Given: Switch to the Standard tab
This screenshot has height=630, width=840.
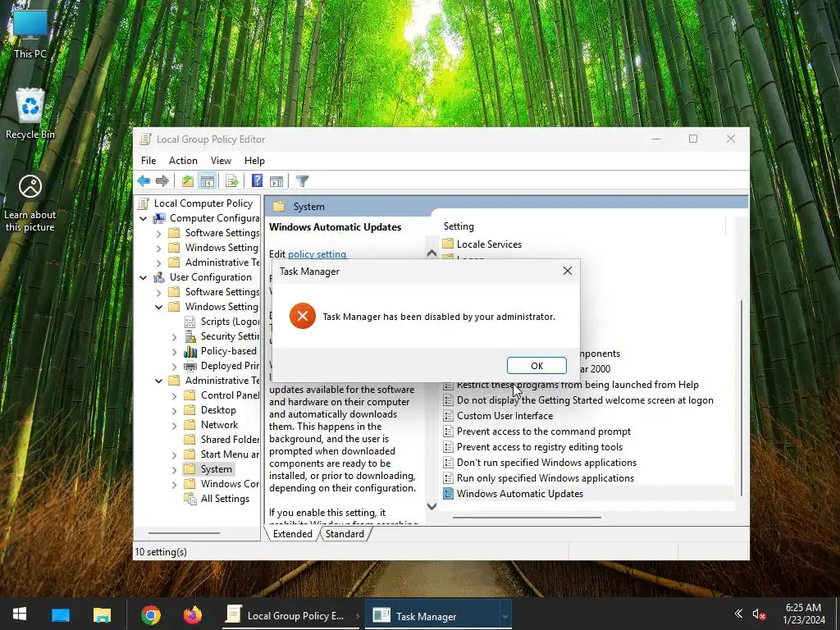Looking at the screenshot, I should 345,534.
